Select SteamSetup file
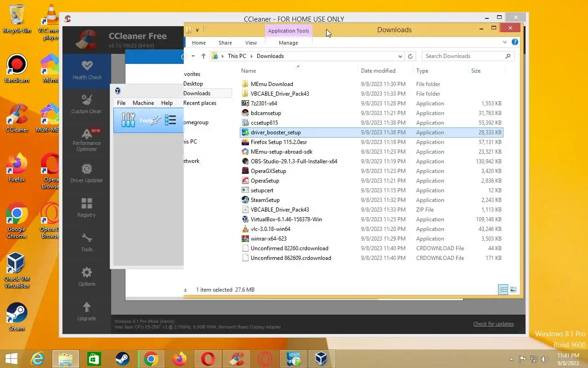Image resolution: width=588 pixels, height=368 pixels. [x=371, y=200]
